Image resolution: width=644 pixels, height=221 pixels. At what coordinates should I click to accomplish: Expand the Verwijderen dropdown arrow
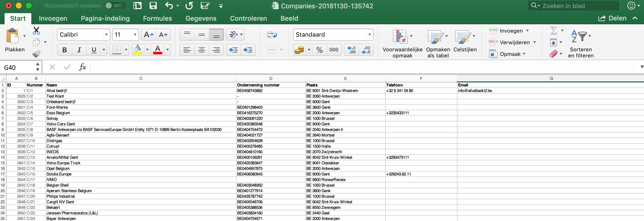click(x=535, y=42)
